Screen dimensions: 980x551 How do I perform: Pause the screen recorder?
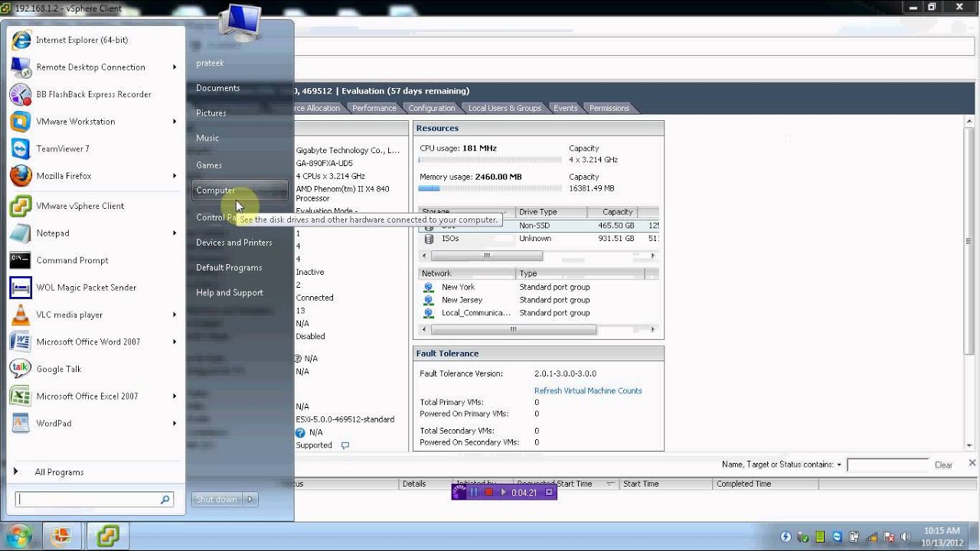[x=474, y=492]
